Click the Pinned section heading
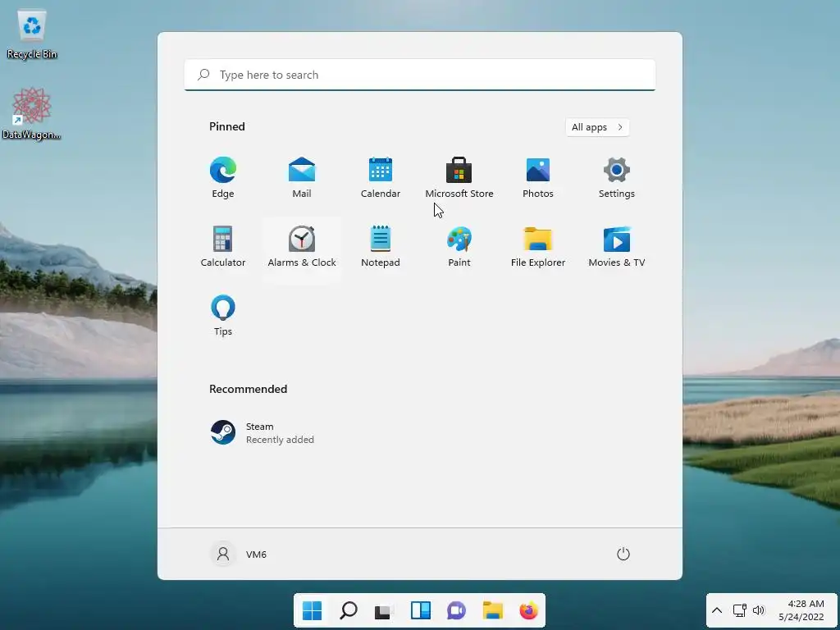The height and width of the screenshot is (630, 840). click(x=227, y=126)
